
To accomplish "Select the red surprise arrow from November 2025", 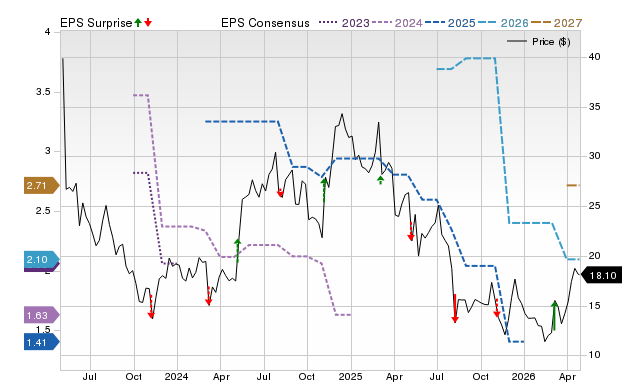I will (x=497, y=308).
